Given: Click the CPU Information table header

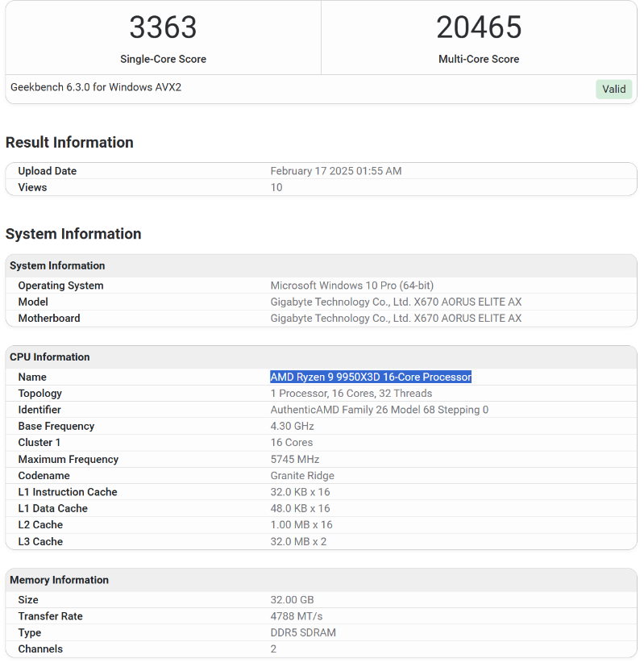Looking at the screenshot, I should tap(50, 357).
